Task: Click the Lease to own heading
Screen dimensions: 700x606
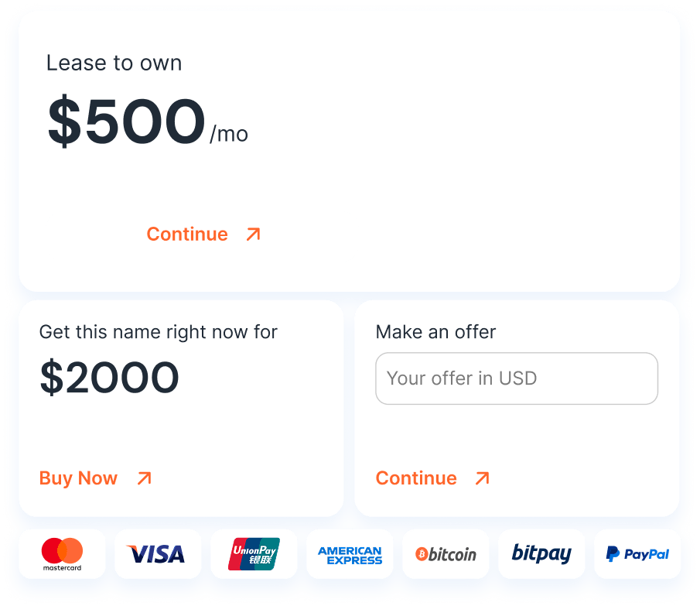Action: click(114, 63)
